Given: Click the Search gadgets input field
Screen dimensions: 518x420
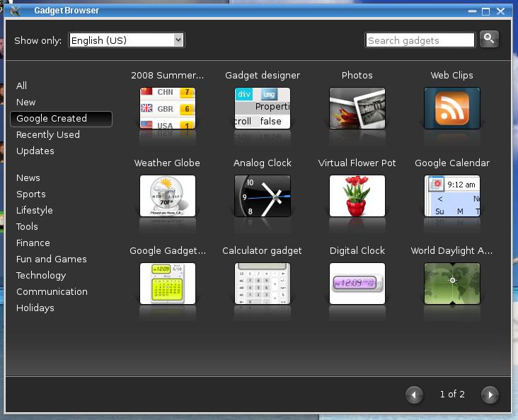Looking at the screenshot, I should (x=420, y=40).
